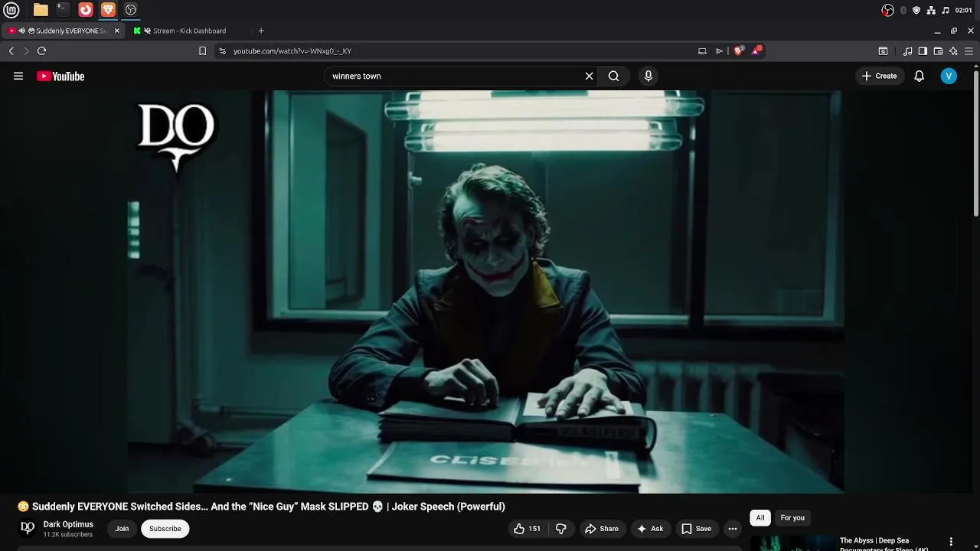Viewport: 980px width, 551px height.
Task: Open media control music note in toolbar
Action: coord(907,51)
